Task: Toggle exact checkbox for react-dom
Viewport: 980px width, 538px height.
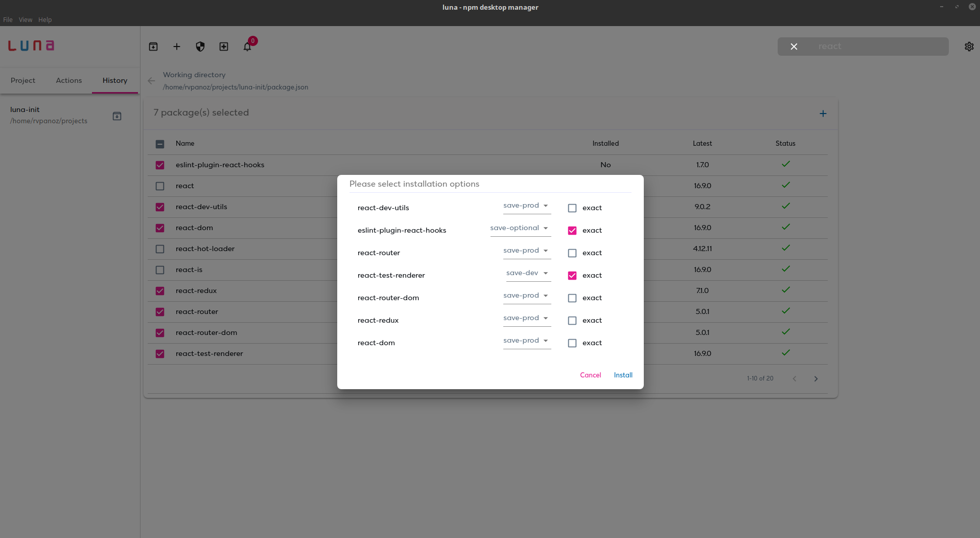Action: pos(572,343)
